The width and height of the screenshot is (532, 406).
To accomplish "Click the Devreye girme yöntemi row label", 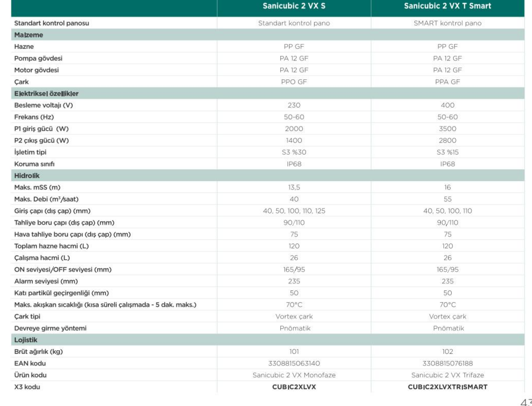I will pos(50,328).
